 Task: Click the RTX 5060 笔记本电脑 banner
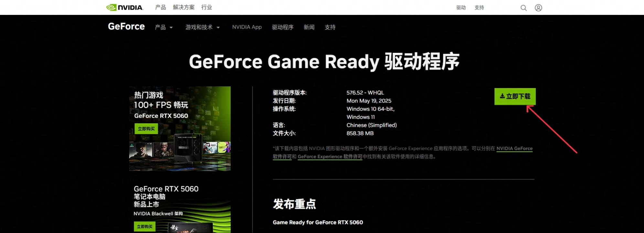coord(180,208)
